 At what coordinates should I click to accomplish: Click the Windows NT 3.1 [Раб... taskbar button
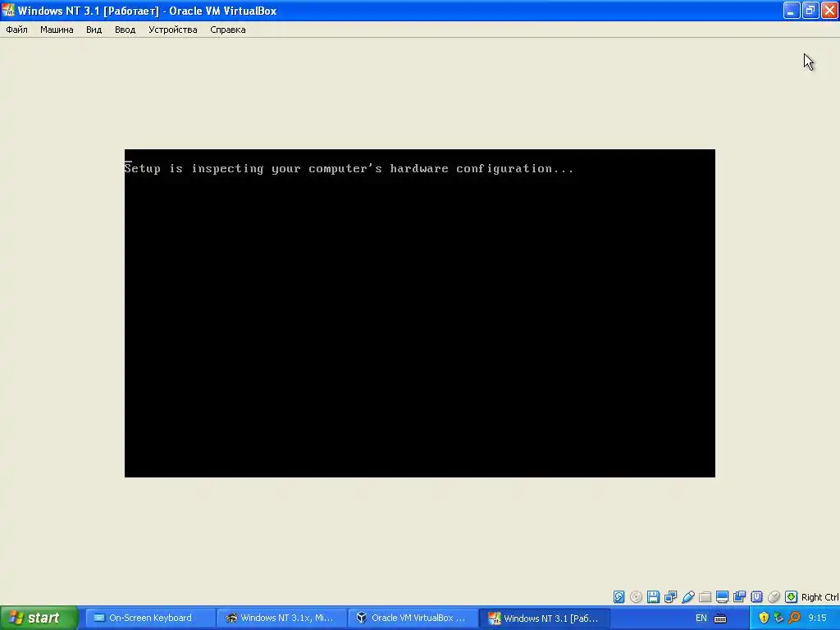tap(545, 618)
